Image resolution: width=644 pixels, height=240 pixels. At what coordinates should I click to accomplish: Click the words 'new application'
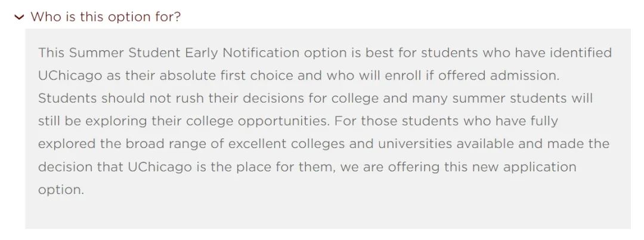[524, 167]
